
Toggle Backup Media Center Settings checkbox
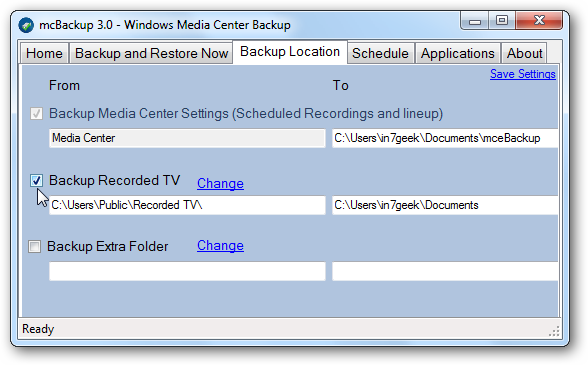pyautogui.click(x=36, y=113)
